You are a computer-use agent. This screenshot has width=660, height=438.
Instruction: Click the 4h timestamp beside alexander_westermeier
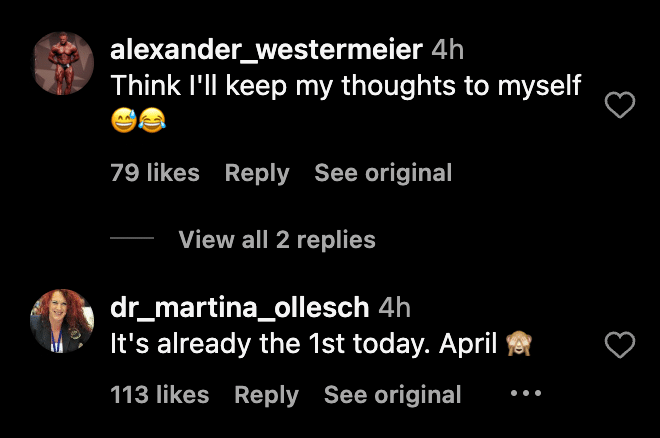pyautogui.click(x=447, y=49)
